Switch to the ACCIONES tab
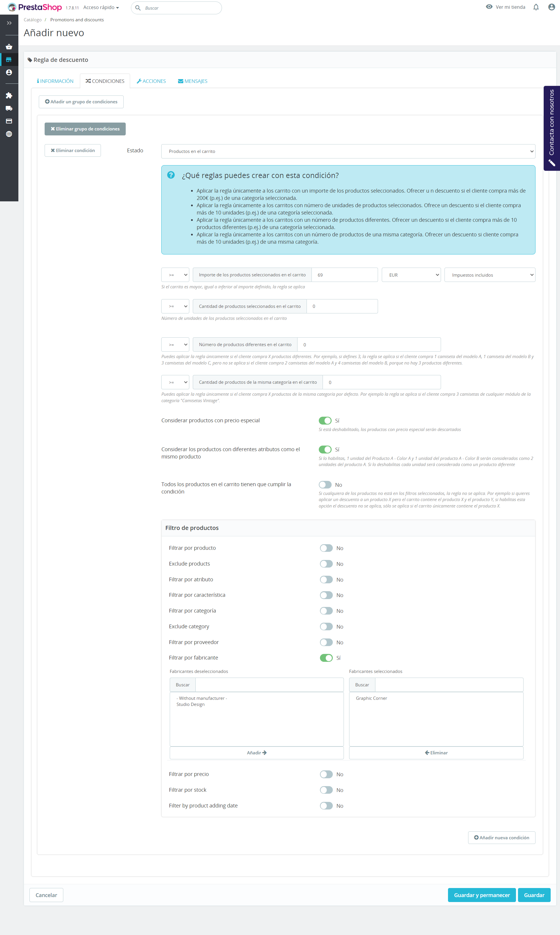Image resolution: width=560 pixels, height=935 pixels. pyautogui.click(x=151, y=81)
